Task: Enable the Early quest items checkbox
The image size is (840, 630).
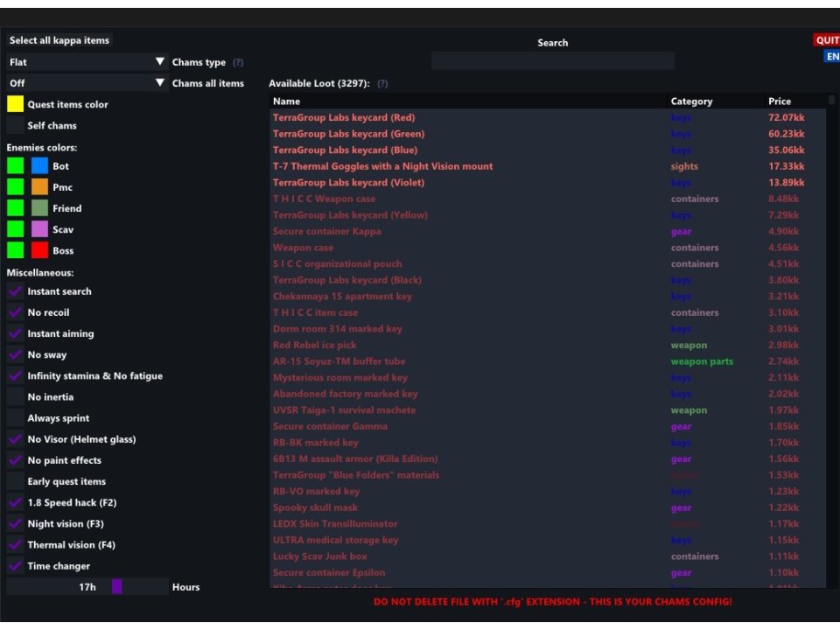Action: 16,481
